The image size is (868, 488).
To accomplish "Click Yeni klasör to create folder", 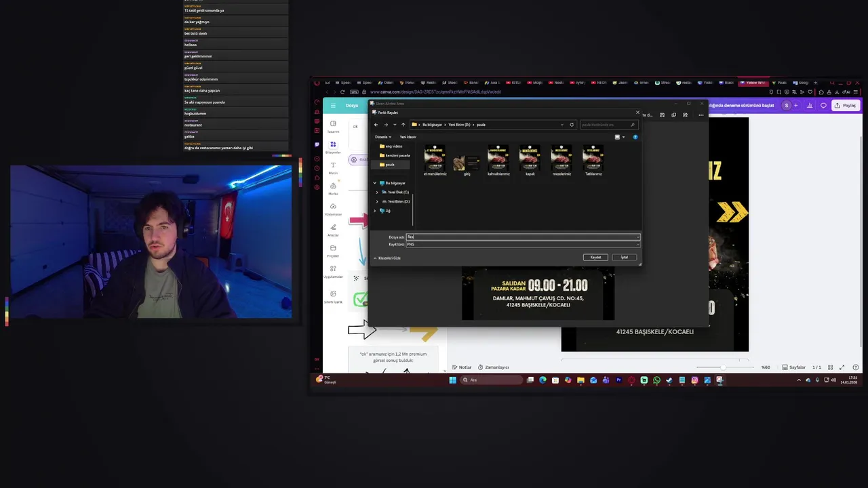I will point(408,137).
